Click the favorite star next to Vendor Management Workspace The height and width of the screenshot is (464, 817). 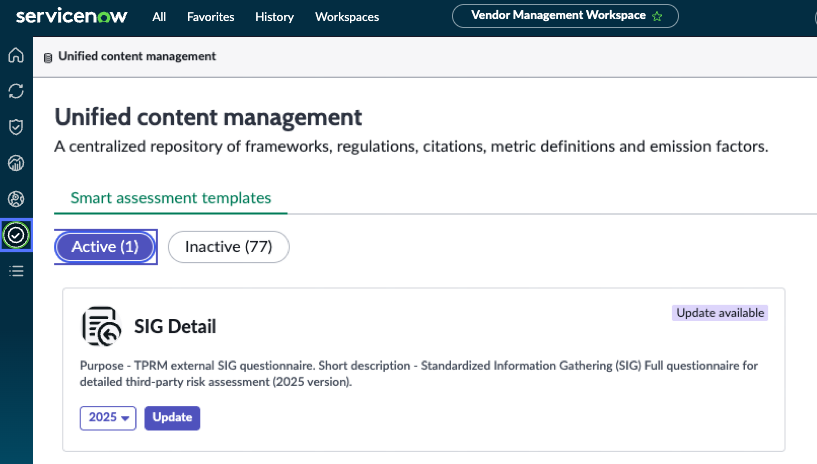click(657, 16)
